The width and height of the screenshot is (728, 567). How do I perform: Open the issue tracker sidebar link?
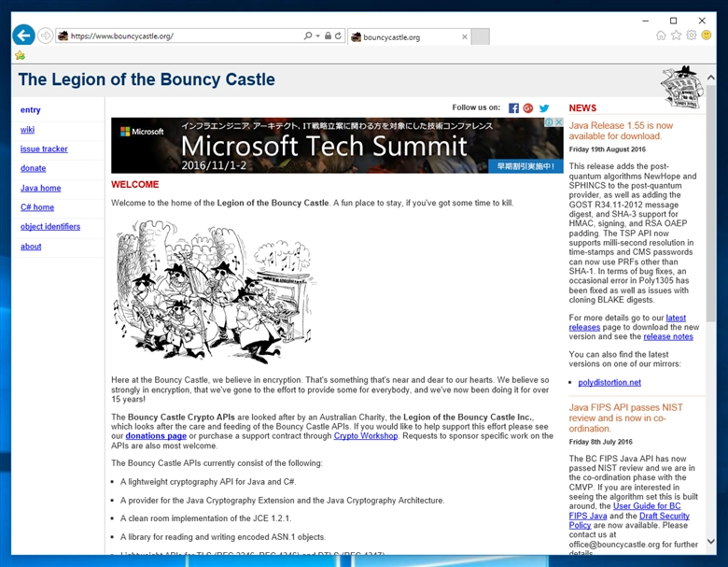coord(44,149)
